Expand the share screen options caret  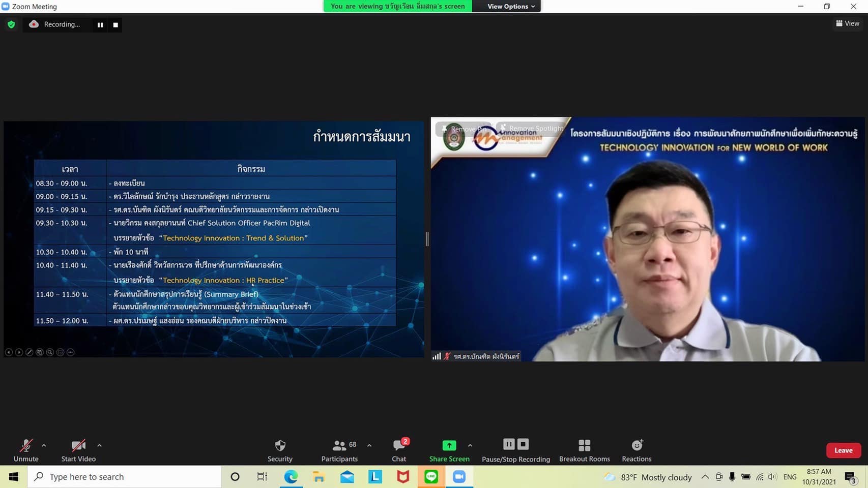470,445
